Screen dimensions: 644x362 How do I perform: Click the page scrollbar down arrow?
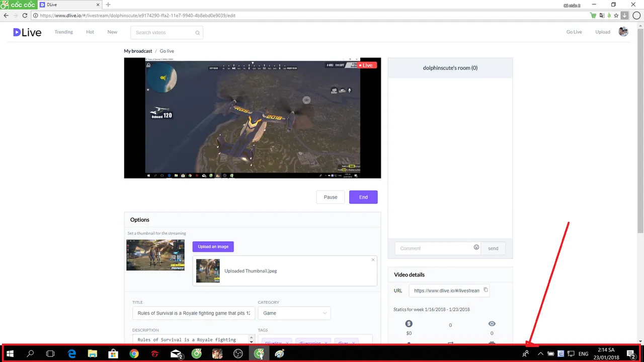tap(640, 340)
